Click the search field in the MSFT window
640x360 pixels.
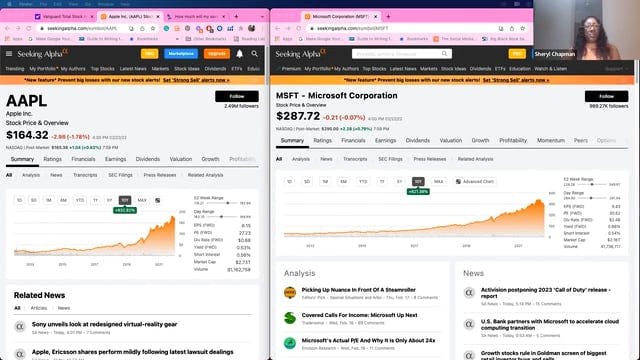click(402, 54)
